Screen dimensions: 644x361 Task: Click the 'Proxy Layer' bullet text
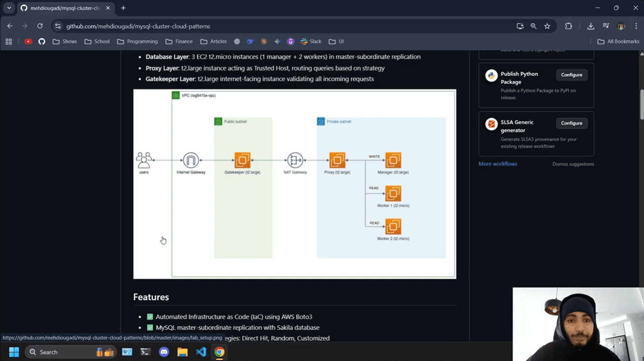click(x=265, y=68)
